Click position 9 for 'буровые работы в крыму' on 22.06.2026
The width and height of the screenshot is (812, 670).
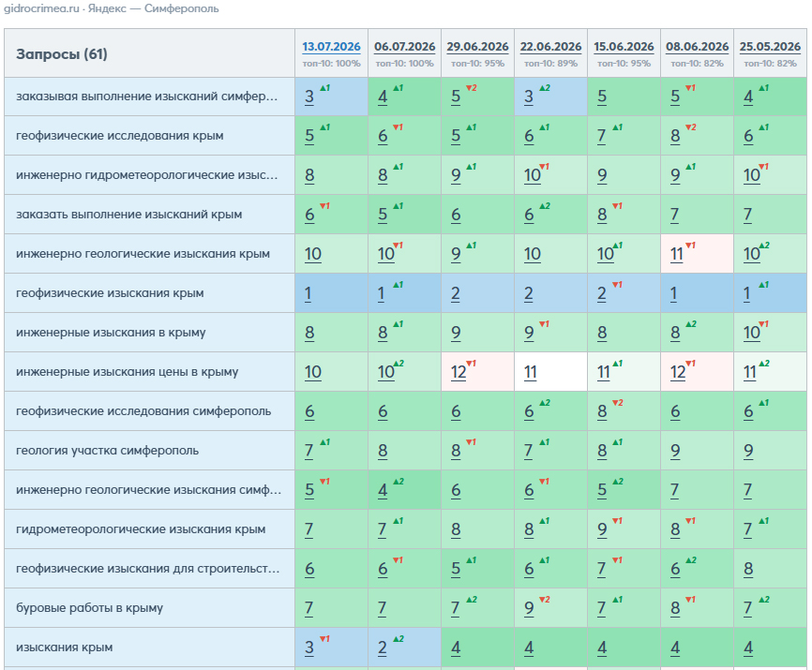528,608
